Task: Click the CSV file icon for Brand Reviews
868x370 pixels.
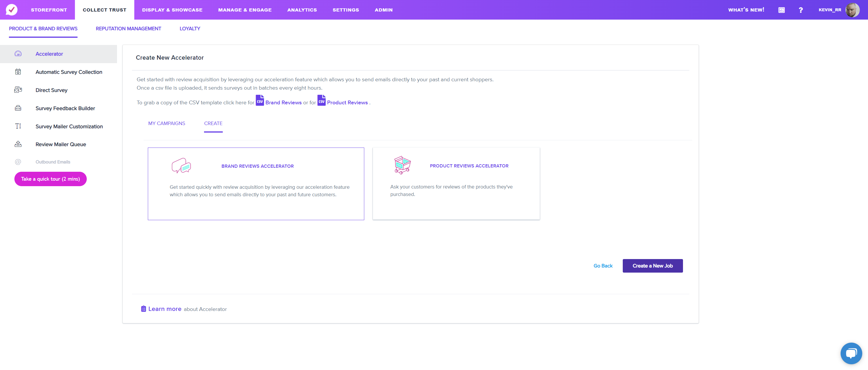Action: (x=260, y=100)
